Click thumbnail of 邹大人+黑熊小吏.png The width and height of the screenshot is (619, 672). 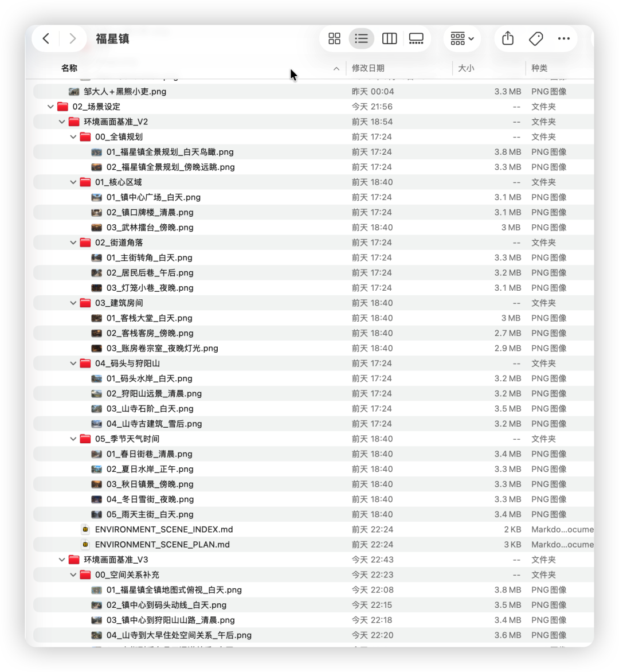tap(74, 92)
